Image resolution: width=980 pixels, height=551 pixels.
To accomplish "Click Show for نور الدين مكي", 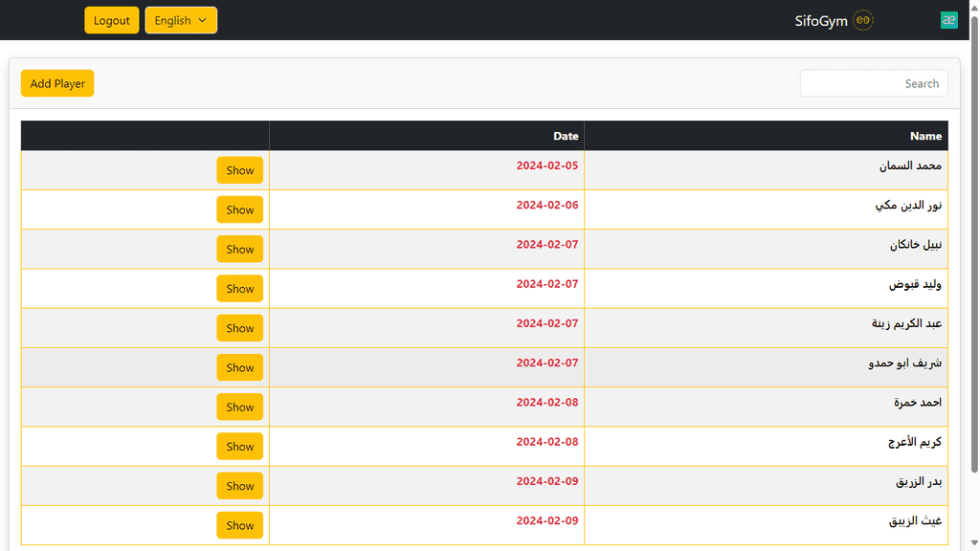I will pyautogui.click(x=240, y=209).
